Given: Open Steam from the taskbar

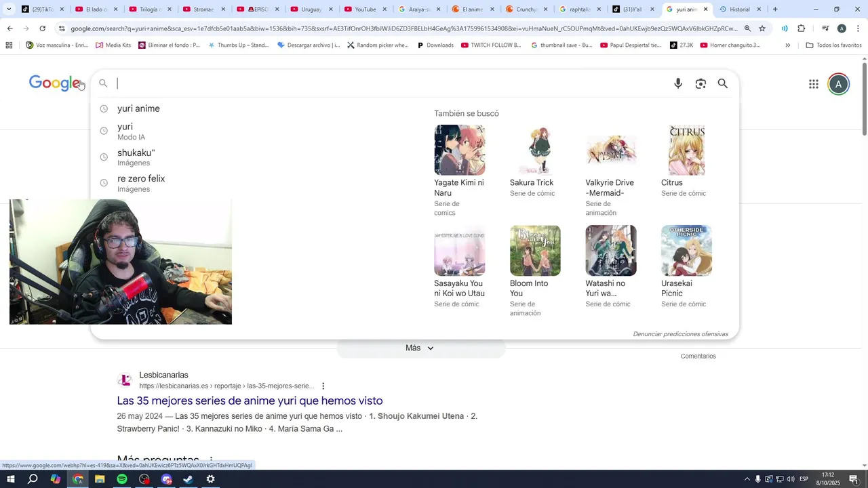Looking at the screenshot, I should coord(189,479).
